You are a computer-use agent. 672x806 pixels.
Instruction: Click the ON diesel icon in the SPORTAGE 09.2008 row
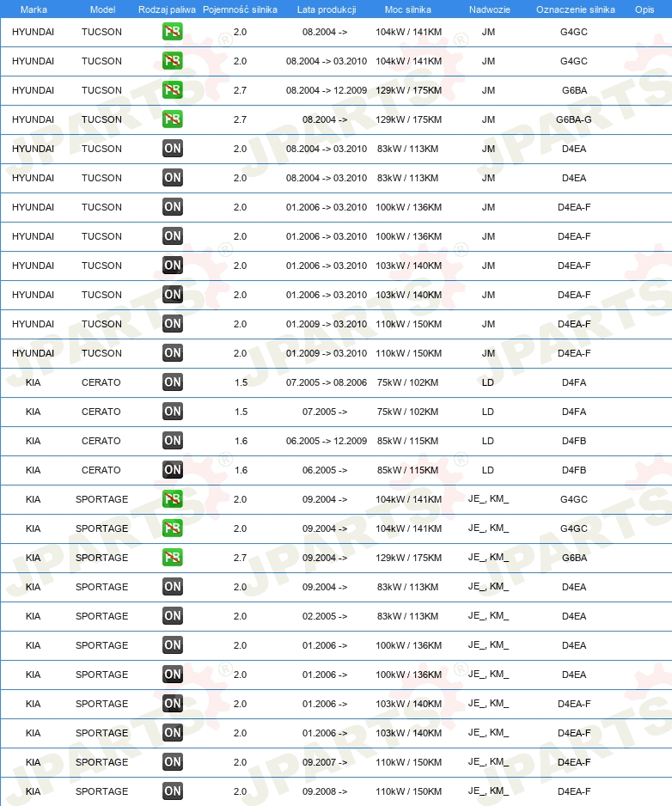172,791
